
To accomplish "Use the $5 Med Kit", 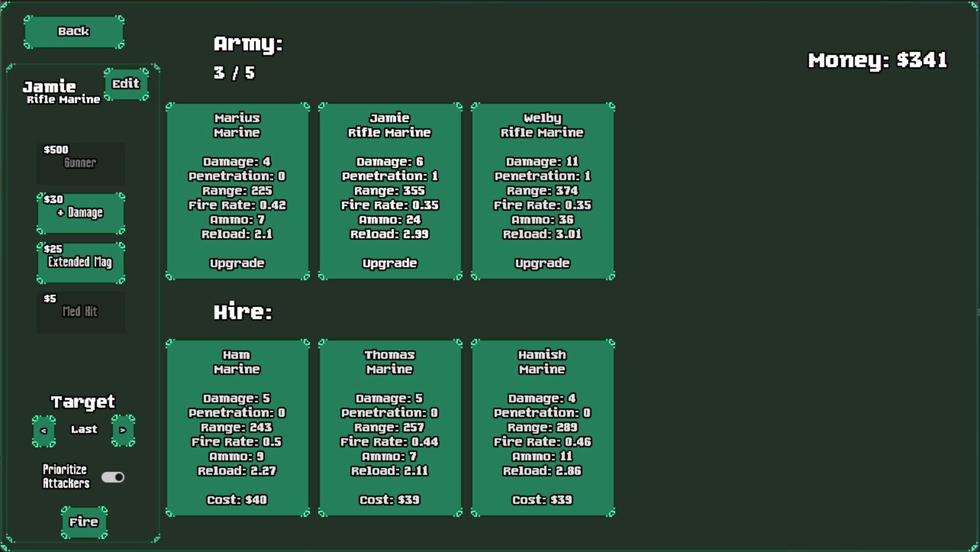I will (80, 311).
